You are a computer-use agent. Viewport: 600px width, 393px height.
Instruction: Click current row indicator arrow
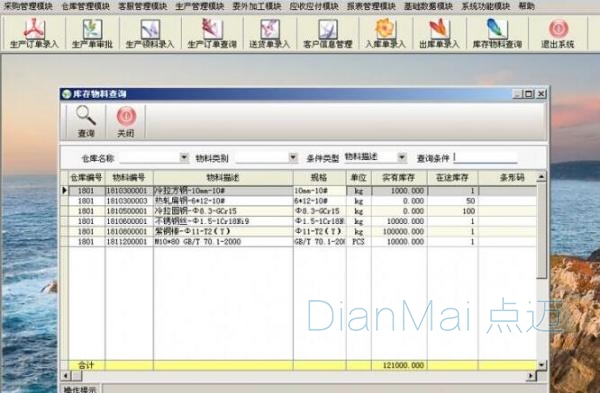pyautogui.click(x=65, y=191)
